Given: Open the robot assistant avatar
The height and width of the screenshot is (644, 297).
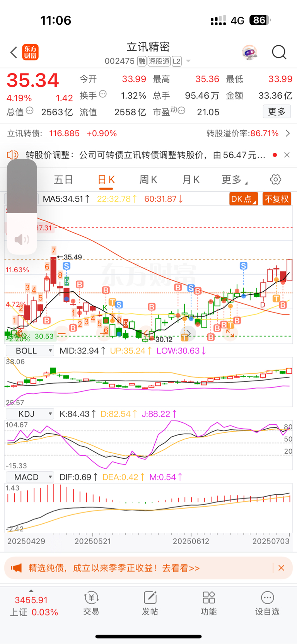Looking at the screenshot, I should click(x=249, y=52).
